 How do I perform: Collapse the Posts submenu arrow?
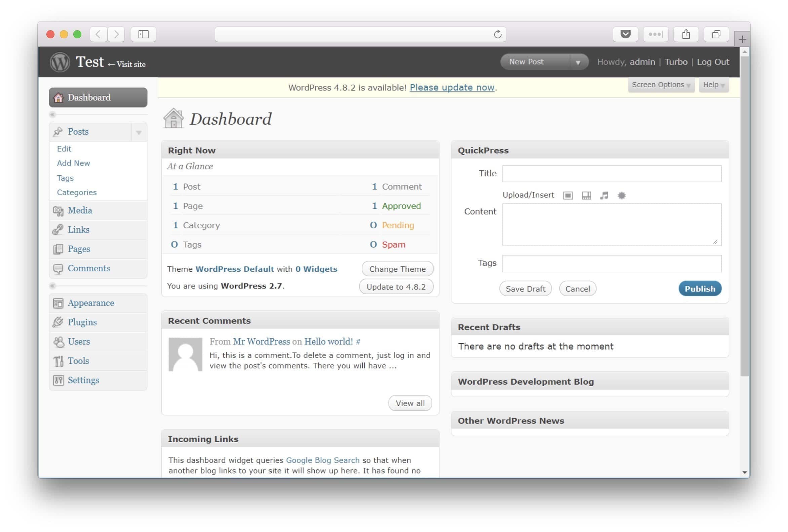click(x=139, y=132)
